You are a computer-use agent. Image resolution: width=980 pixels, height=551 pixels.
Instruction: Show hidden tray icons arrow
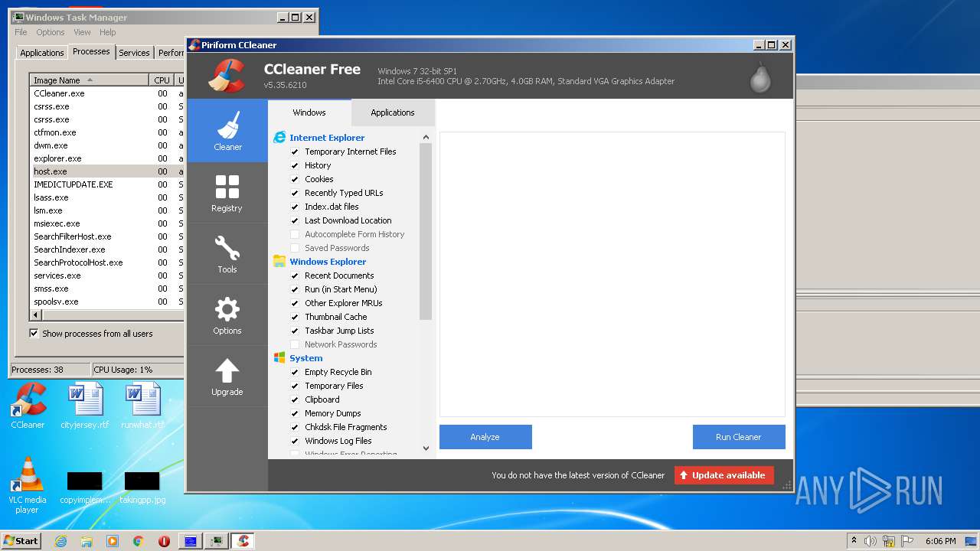pos(854,541)
